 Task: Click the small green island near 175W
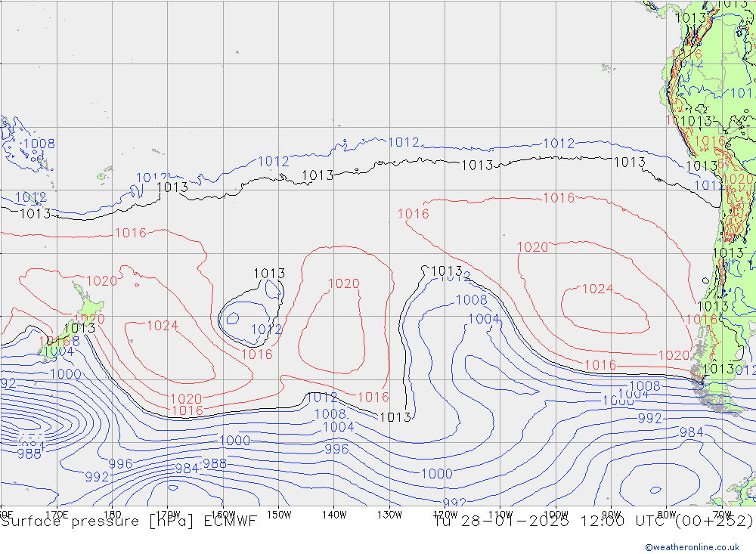pyautogui.click(x=101, y=177)
